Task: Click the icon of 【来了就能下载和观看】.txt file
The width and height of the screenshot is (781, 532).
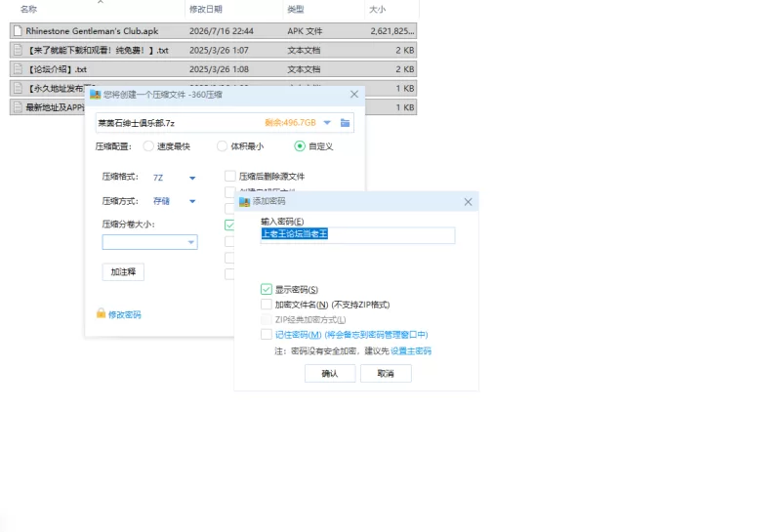Action: coord(18,50)
